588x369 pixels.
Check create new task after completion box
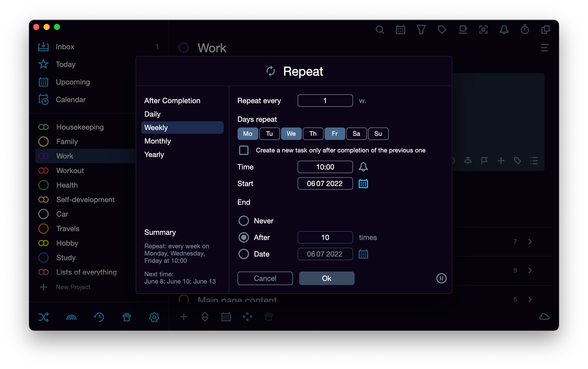point(244,150)
